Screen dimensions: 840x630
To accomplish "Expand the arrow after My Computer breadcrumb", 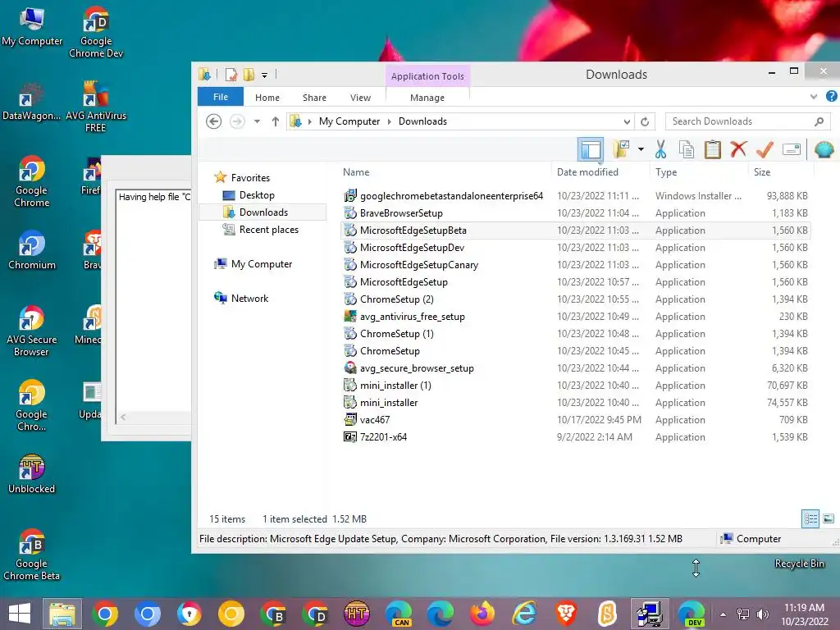I will (x=389, y=121).
